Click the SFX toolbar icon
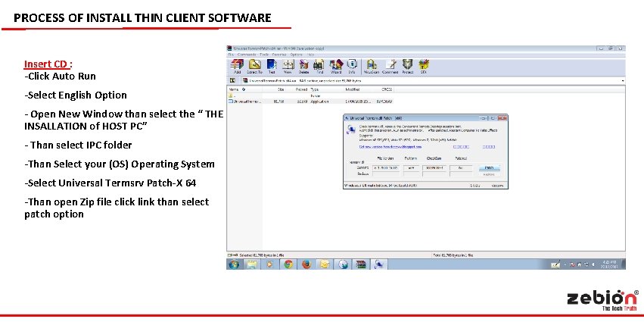Image resolution: width=644 pixels, height=322 pixels. click(x=424, y=66)
